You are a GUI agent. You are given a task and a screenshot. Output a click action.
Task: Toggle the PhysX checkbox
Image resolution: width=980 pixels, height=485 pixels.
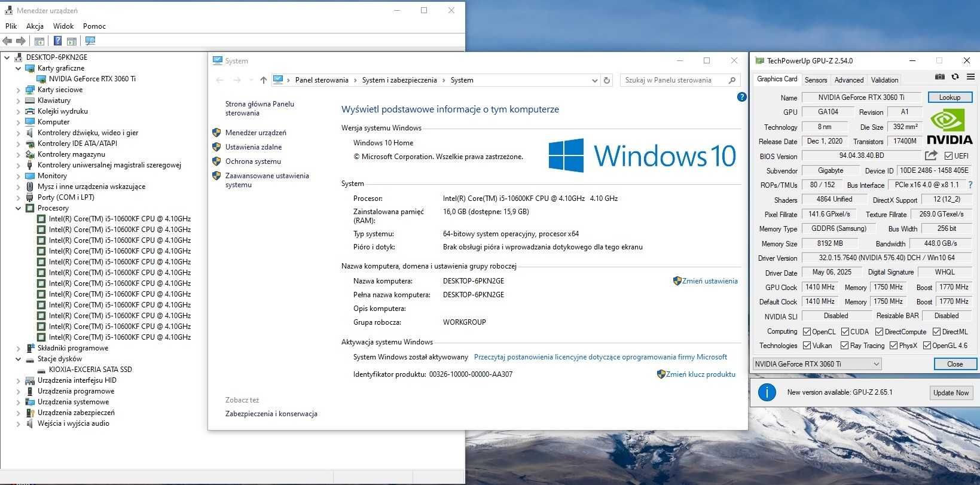coord(893,346)
